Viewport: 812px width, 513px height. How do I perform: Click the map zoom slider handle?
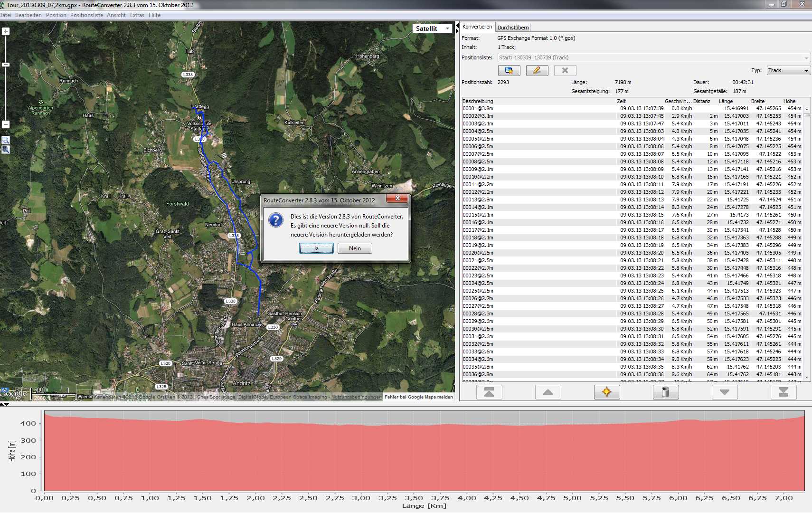(x=6, y=65)
